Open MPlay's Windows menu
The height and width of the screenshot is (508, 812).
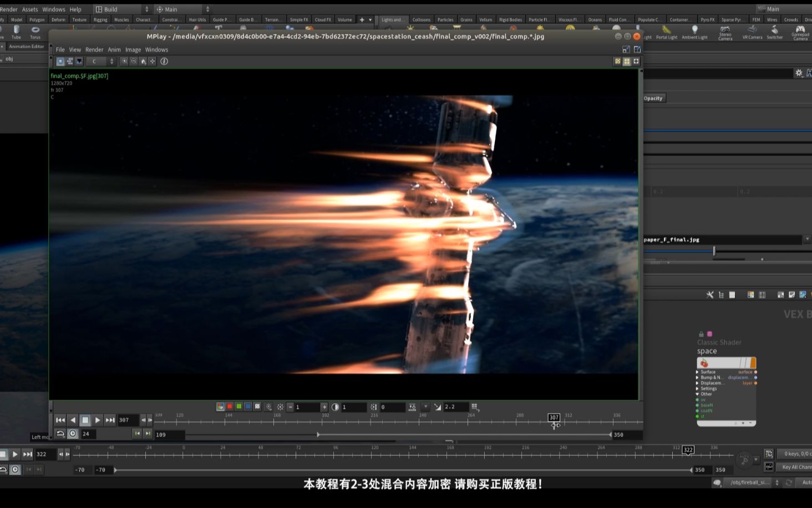pos(156,49)
